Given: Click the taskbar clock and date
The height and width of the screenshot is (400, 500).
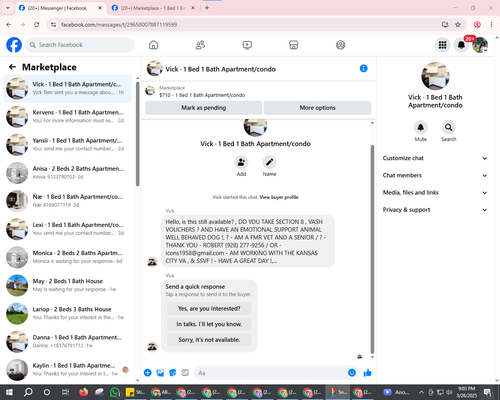Looking at the screenshot, I should [x=466, y=392].
